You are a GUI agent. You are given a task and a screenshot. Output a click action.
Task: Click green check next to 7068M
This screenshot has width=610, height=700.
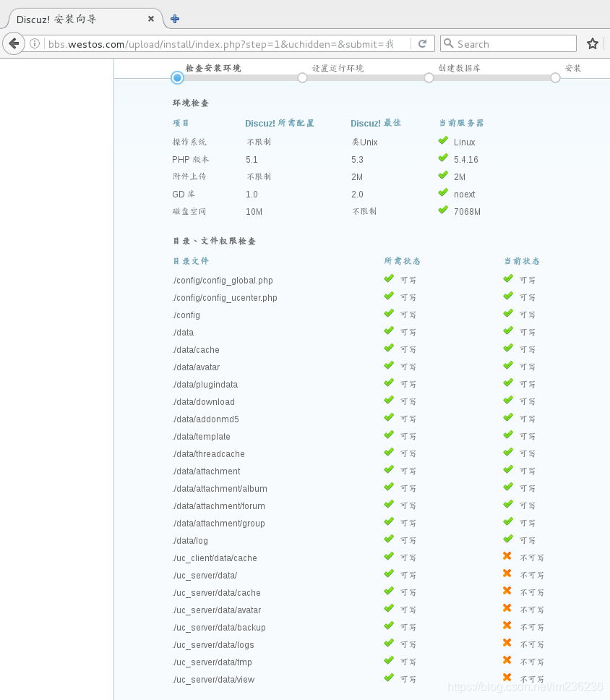[442, 210]
